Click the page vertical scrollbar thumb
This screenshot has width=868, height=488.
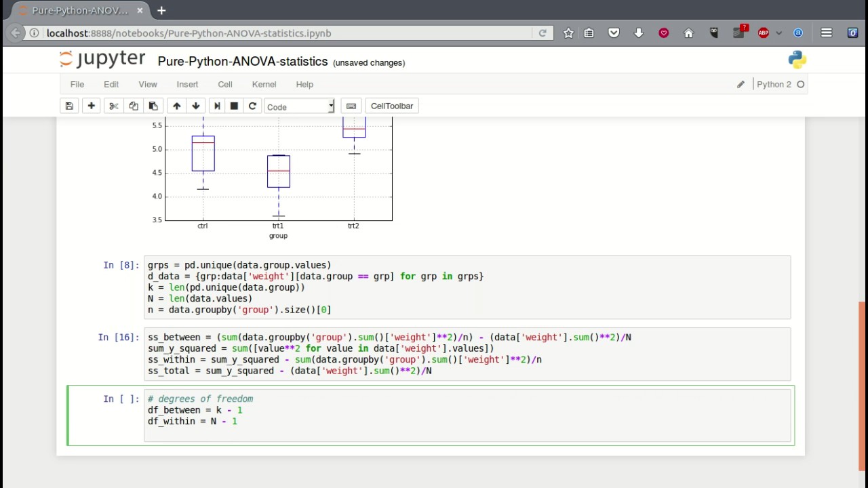[x=862, y=386]
